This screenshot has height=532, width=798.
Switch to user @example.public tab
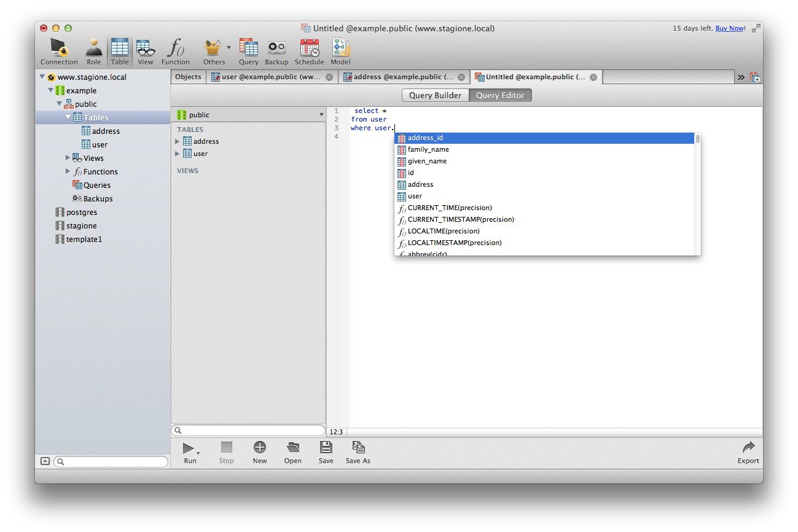[272, 77]
